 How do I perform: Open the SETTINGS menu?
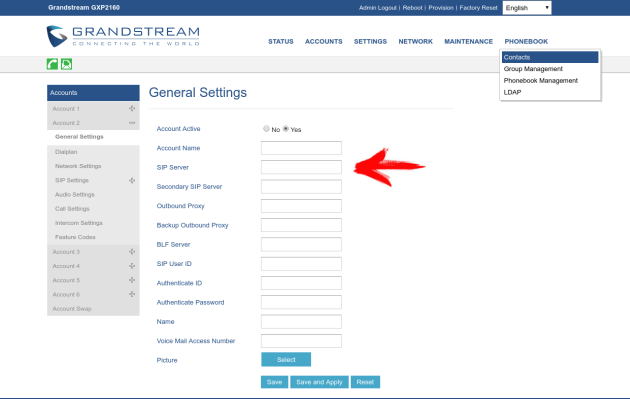[x=370, y=41]
